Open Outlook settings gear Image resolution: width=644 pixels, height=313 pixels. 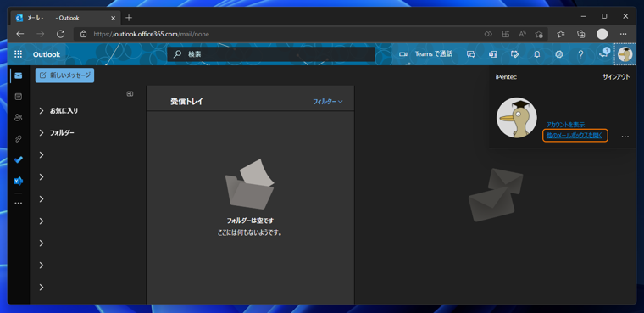click(x=558, y=54)
